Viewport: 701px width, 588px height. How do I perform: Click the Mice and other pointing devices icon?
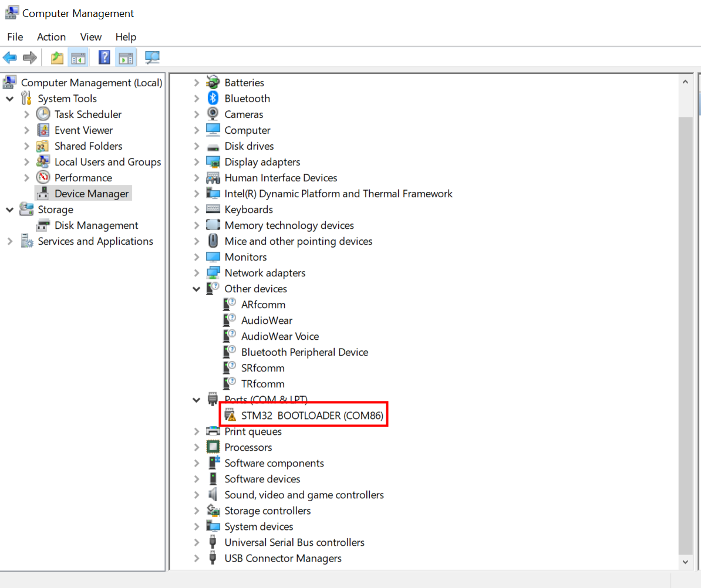(x=213, y=241)
